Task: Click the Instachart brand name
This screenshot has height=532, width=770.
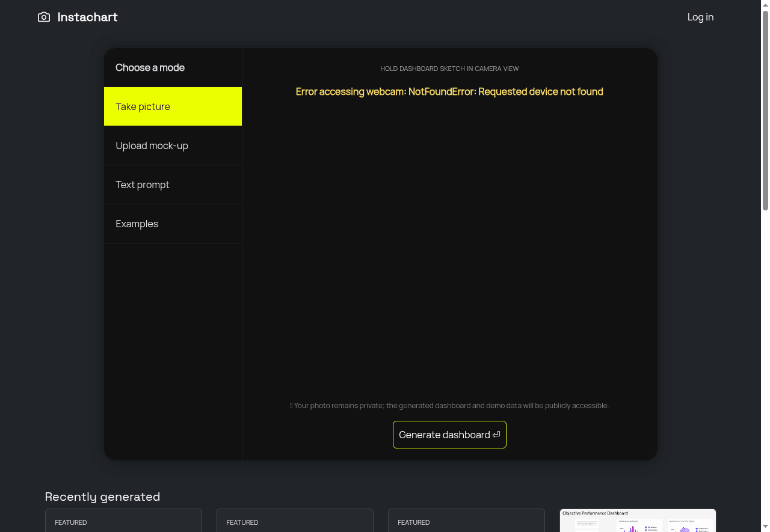Action: click(87, 17)
